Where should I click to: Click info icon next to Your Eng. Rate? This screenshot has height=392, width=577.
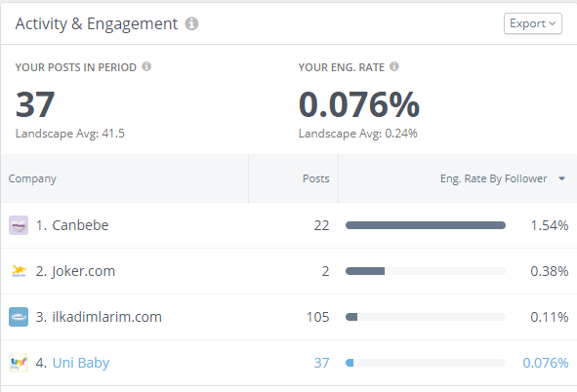(x=394, y=66)
